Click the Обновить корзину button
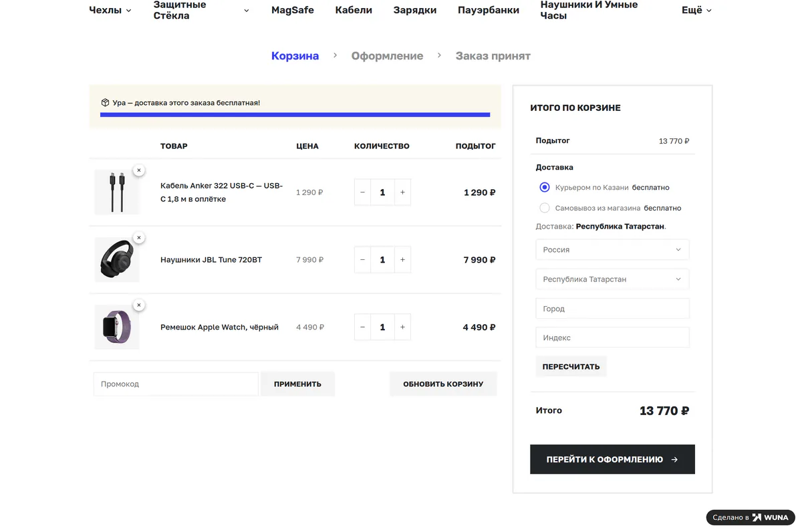Screen dimensions: 802x532 pos(443,384)
